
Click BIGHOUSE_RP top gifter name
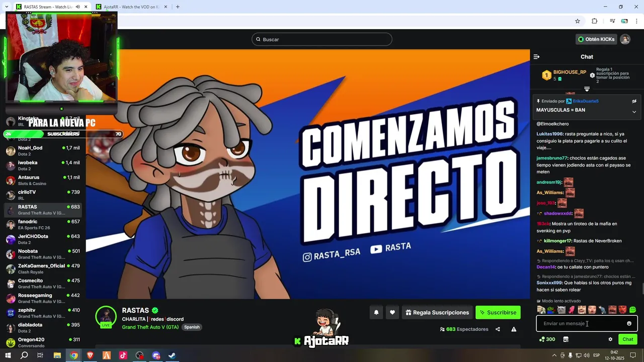click(x=570, y=72)
